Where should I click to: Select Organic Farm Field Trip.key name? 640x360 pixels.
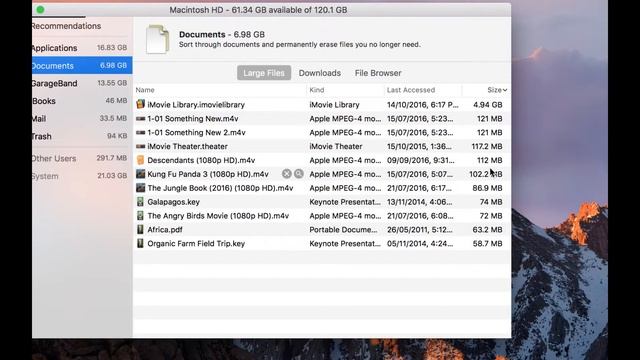[x=196, y=243]
